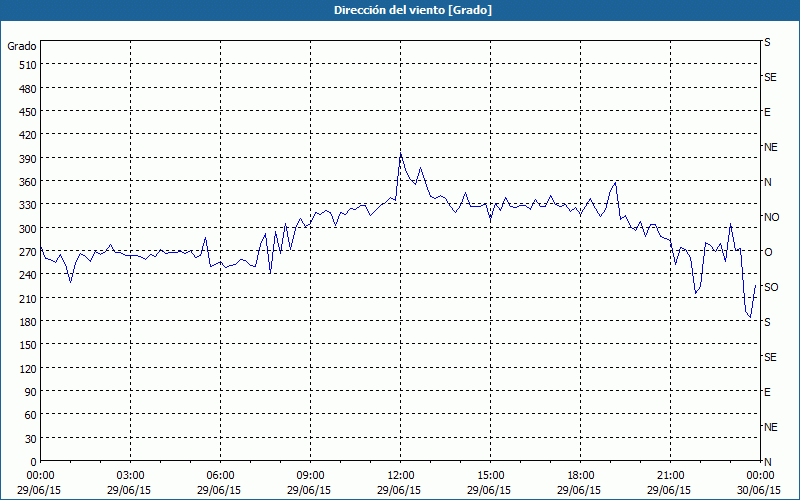This screenshot has height=500, width=800.
Task: Click the '00:00' label above the 30/06/15 date
Action: (760, 476)
